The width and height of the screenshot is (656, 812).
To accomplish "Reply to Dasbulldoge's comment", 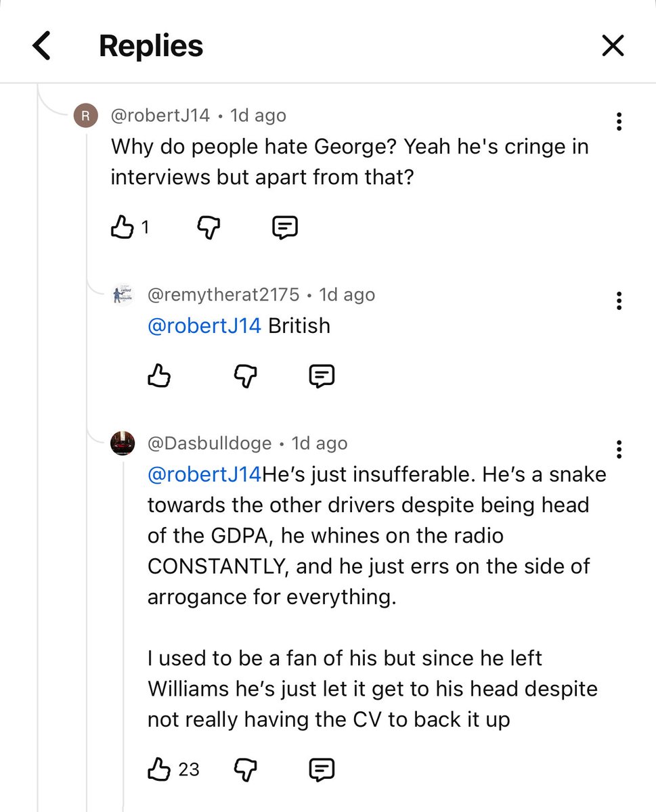I will click(x=322, y=769).
